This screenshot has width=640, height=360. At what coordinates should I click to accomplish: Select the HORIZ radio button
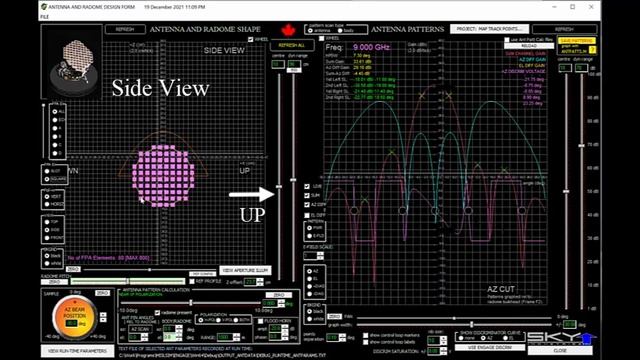click(47, 204)
